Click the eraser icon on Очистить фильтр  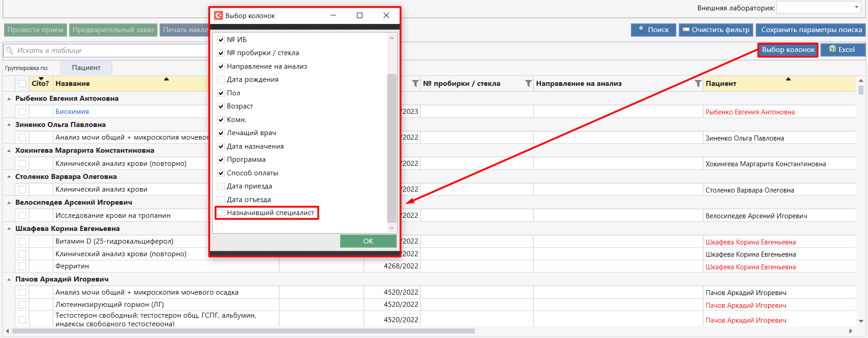point(686,30)
